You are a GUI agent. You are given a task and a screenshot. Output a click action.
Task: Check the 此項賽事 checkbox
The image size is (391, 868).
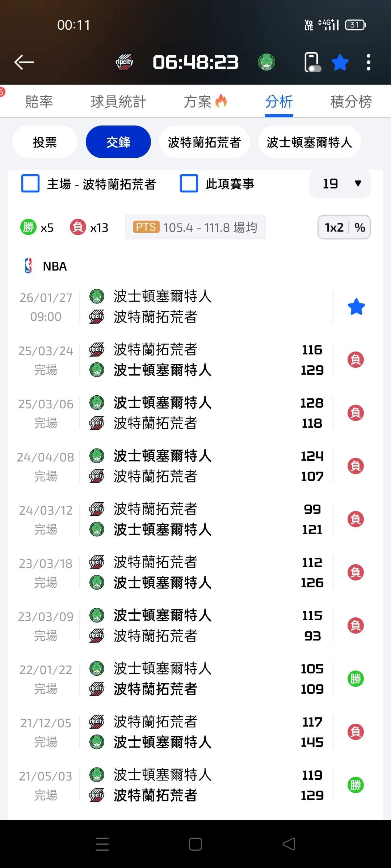pos(189,184)
